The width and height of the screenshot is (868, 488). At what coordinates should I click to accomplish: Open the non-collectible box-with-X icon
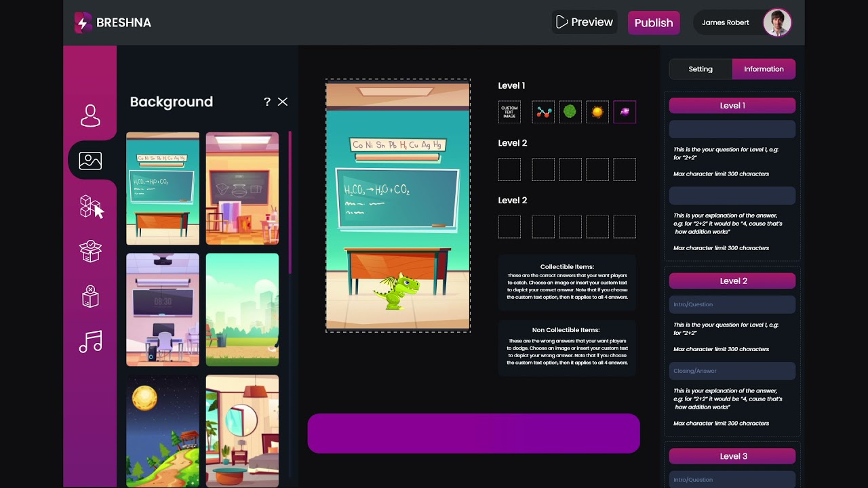pyautogui.click(x=90, y=296)
